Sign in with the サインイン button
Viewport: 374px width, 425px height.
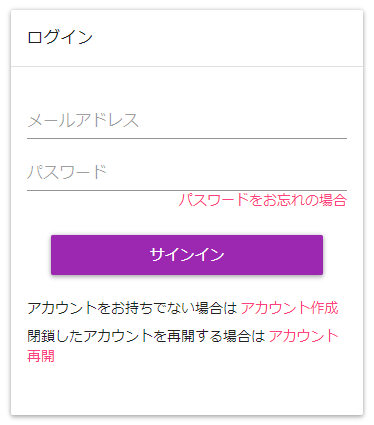[x=187, y=255]
